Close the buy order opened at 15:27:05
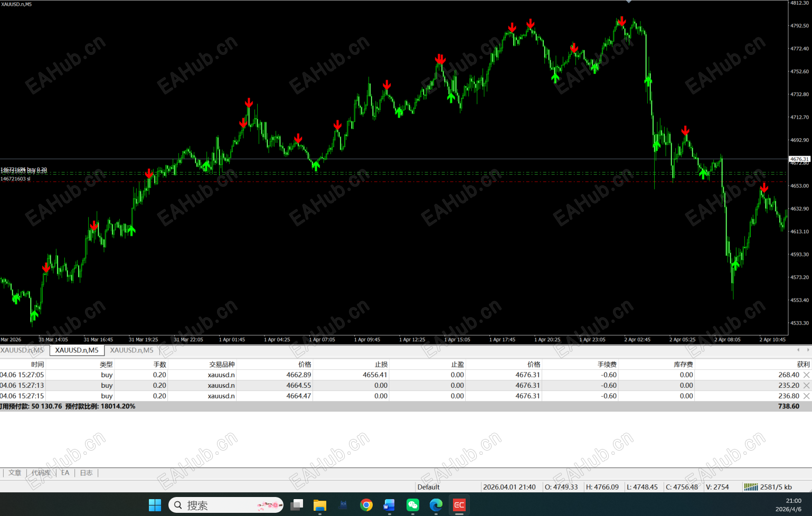Viewport: 812px width, 516px height. coord(806,375)
